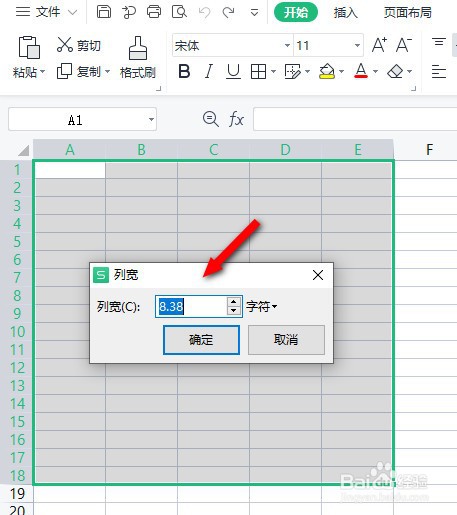
Task: Select row 19 header
Action: coord(17,494)
